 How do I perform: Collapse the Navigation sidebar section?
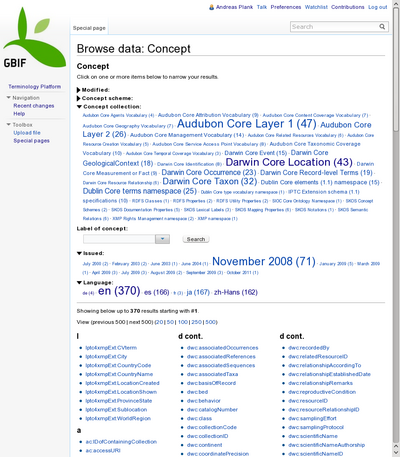click(x=9, y=98)
